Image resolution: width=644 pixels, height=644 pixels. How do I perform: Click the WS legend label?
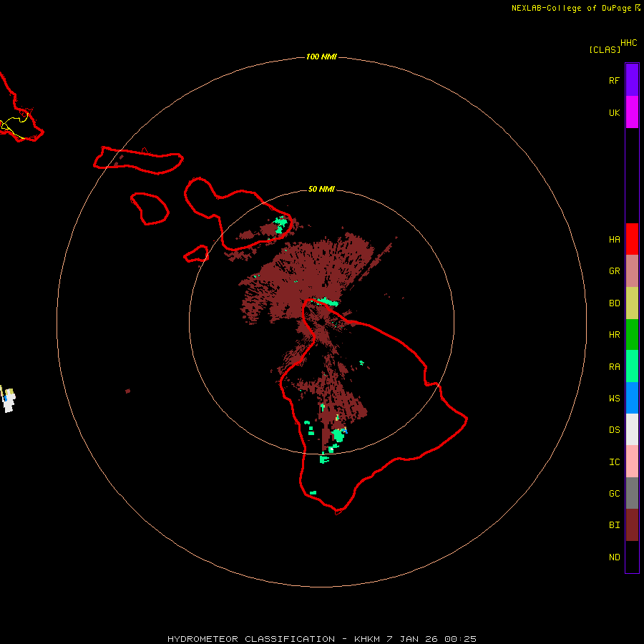[614, 398]
